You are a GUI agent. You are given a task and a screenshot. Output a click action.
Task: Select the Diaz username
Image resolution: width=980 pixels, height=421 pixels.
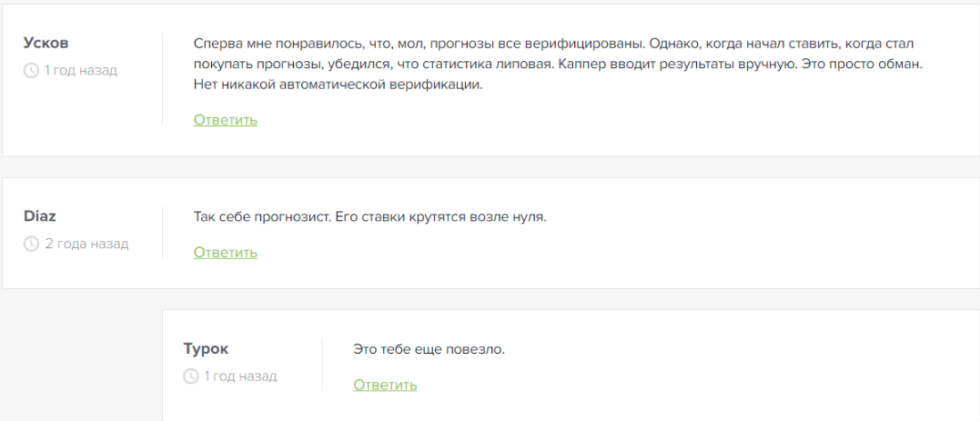click(x=41, y=216)
